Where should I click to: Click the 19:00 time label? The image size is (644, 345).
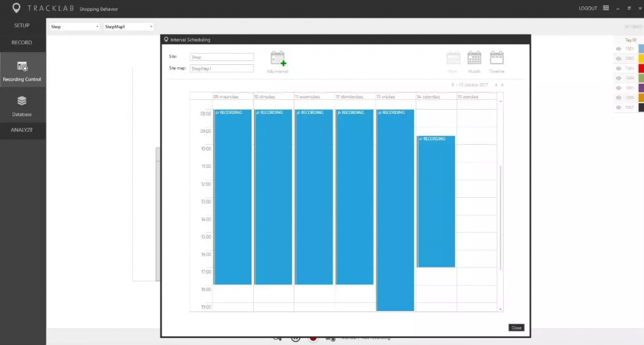206,307
